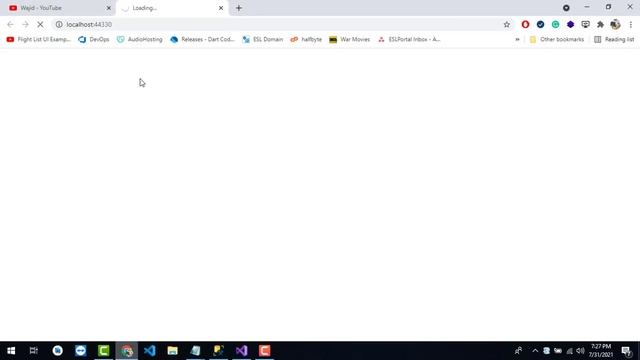
Task: Open the AudioHosting bookmark
Action: [x=140, y=40]
